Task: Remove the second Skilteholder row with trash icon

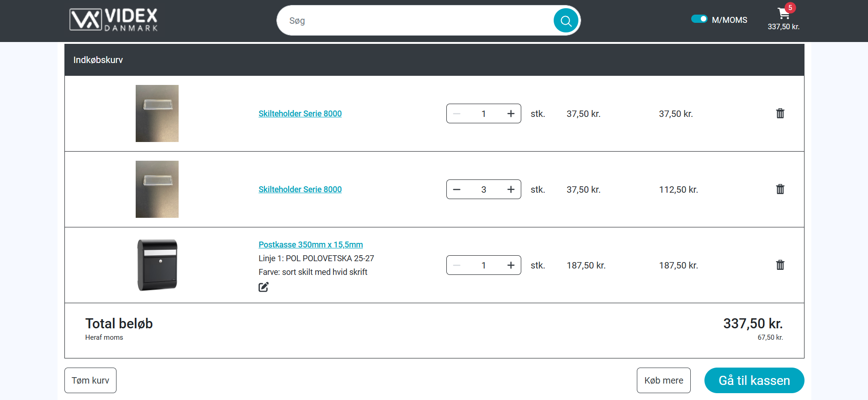Action: click(x=780, y=189)
